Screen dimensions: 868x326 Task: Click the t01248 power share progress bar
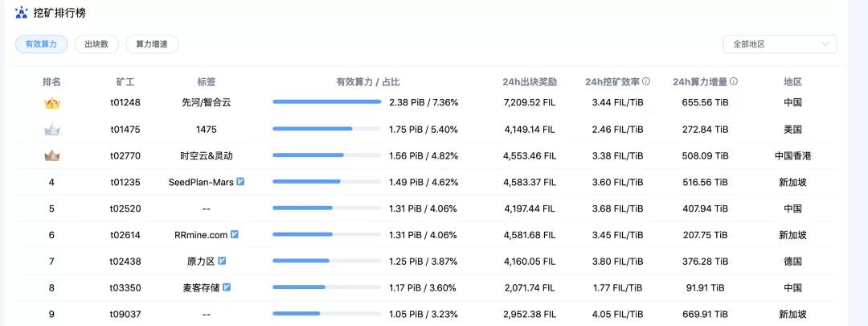(x=326, y=102)
